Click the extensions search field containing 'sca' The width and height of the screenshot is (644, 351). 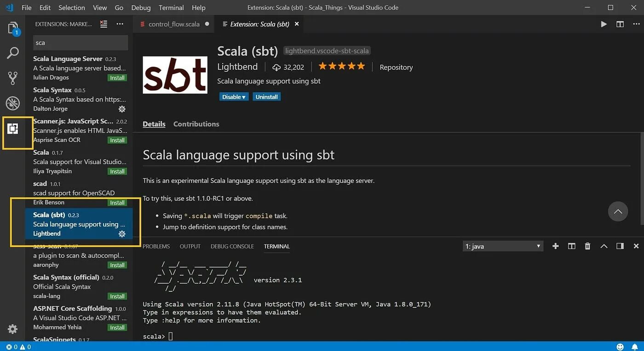(80, 43)
